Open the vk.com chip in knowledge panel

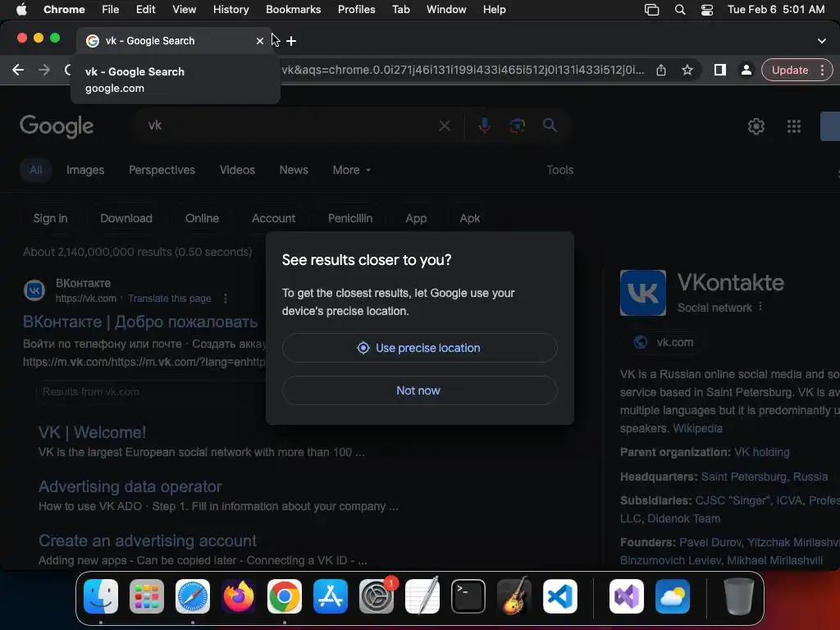click(663, 342)
